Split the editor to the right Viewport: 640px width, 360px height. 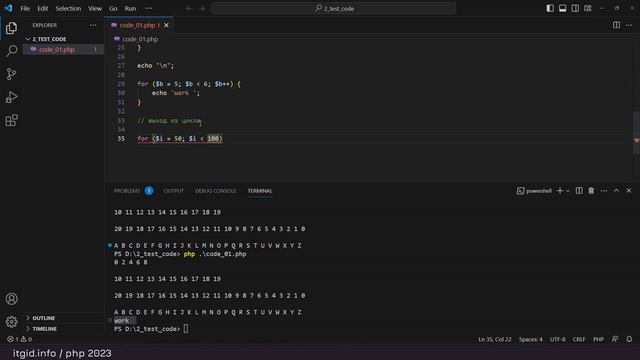click(x=616, y=25)
